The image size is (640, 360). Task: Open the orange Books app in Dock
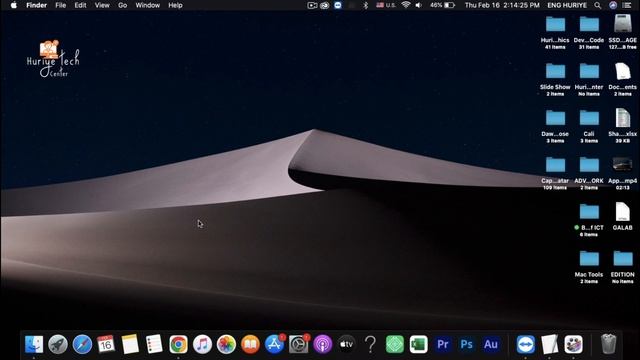pos(250,344)
